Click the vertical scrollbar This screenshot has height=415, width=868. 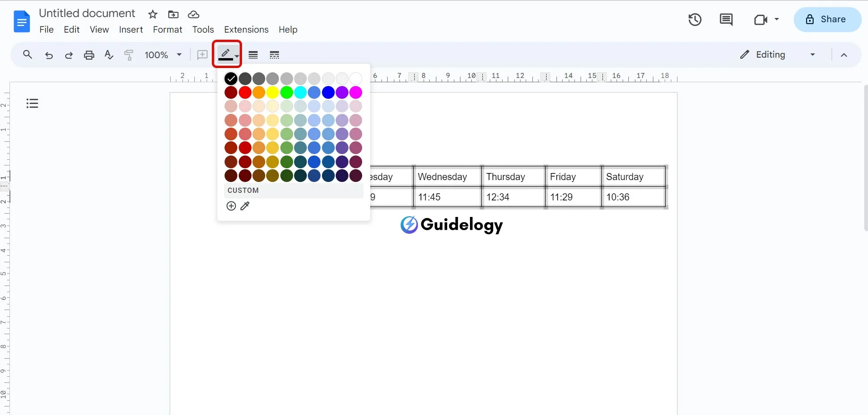(x=866, y=158)
